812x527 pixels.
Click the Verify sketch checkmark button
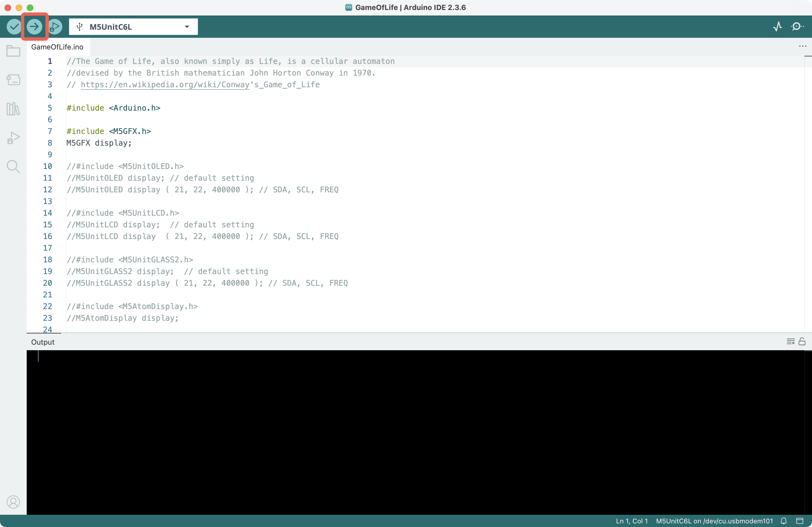coord(14,27)
